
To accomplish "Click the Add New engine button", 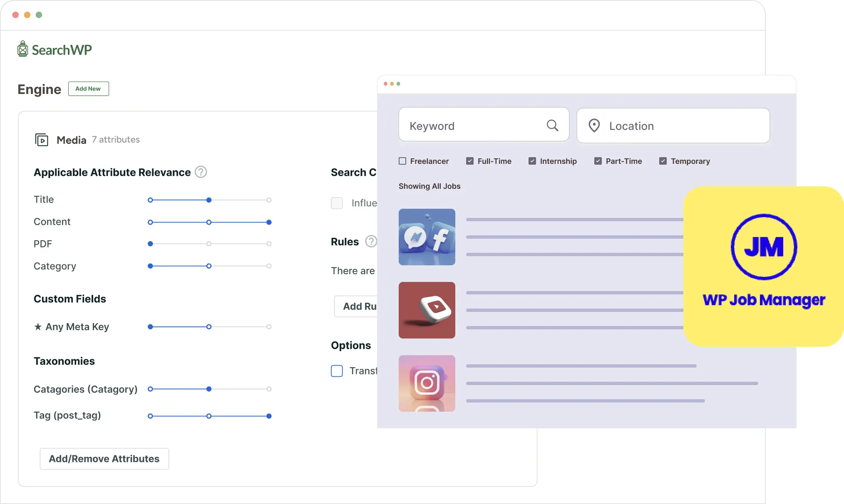I will click(x=88, y=89).
